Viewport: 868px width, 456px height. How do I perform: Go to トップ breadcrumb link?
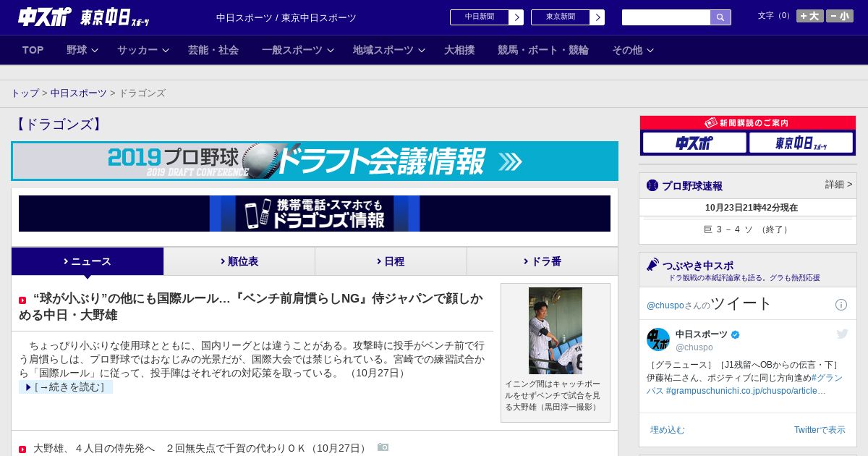[25, 93]
